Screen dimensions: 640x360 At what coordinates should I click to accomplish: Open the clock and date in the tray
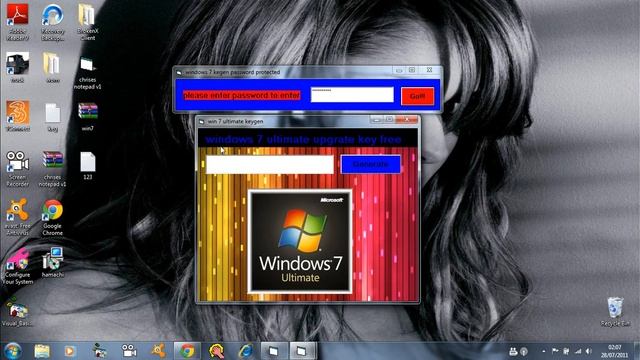click(x=614, y=351)
